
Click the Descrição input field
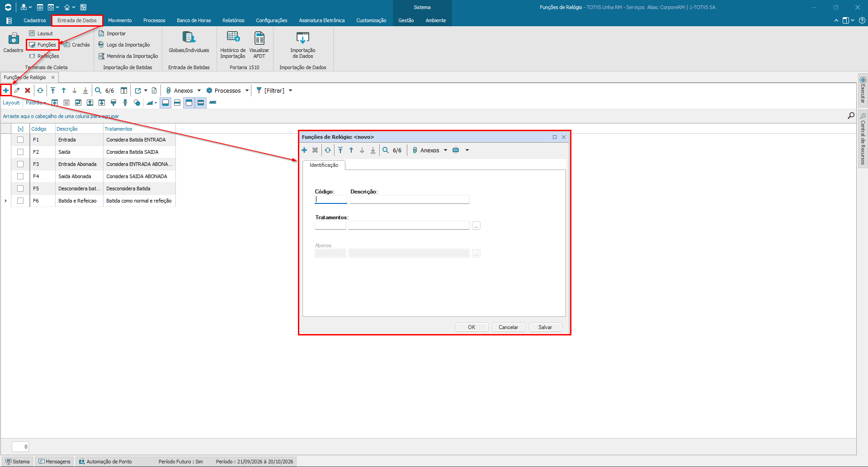coord(410,199)
